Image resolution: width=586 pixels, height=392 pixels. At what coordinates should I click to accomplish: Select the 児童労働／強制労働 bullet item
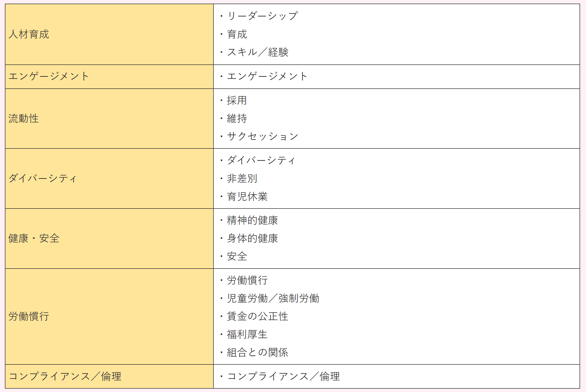[x=273, y=298]
